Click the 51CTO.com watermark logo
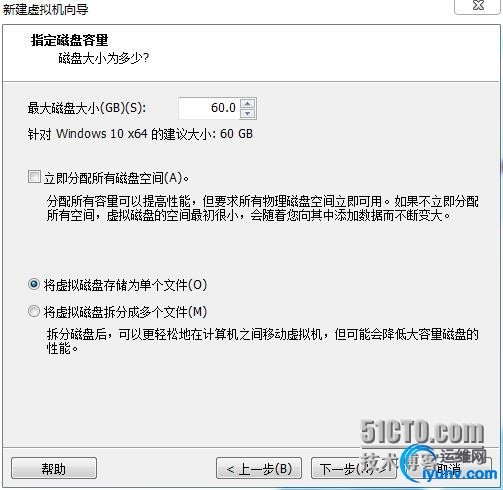The image size is (503, 490). pyautogui.click(x=422, y=432)
